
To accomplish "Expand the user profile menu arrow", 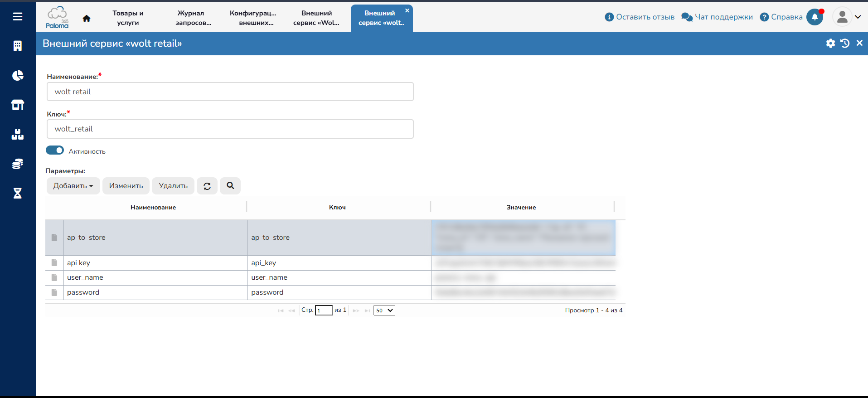I will (x=858, y=17).
